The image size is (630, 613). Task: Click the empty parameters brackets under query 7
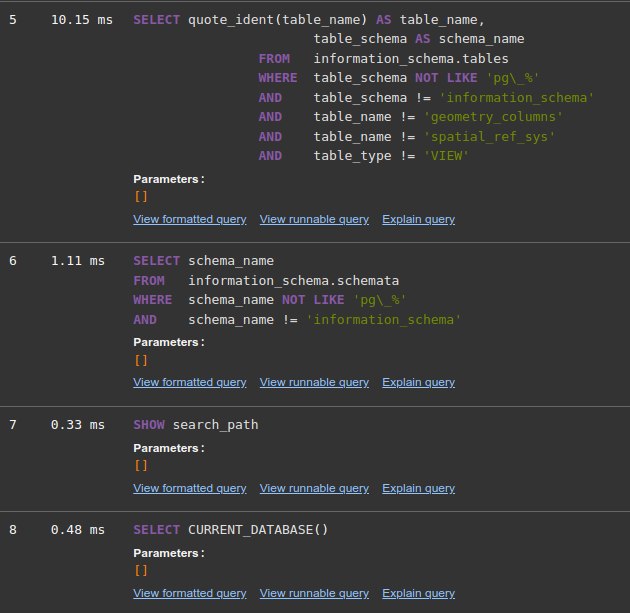(x=141, y=466)
